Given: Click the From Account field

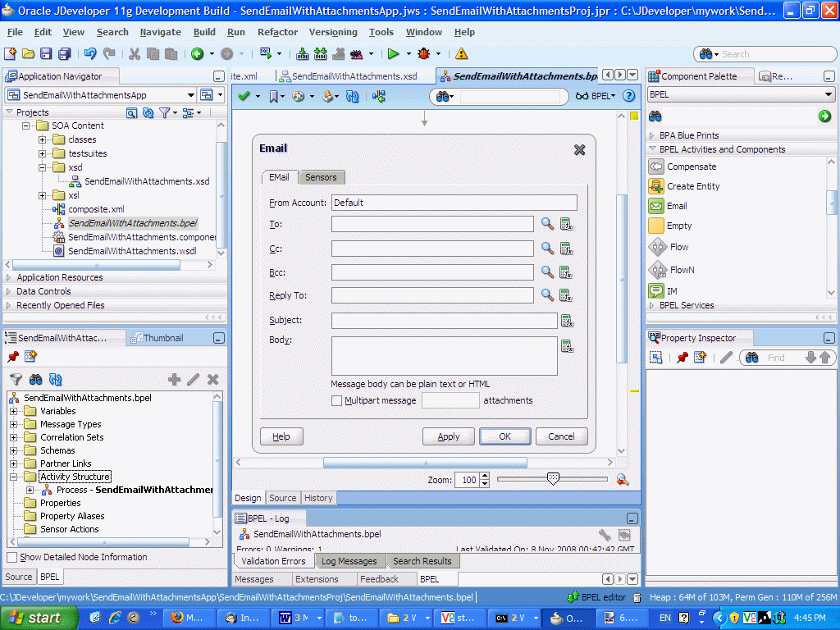Looking at the screenshot, I should (454, 203).
